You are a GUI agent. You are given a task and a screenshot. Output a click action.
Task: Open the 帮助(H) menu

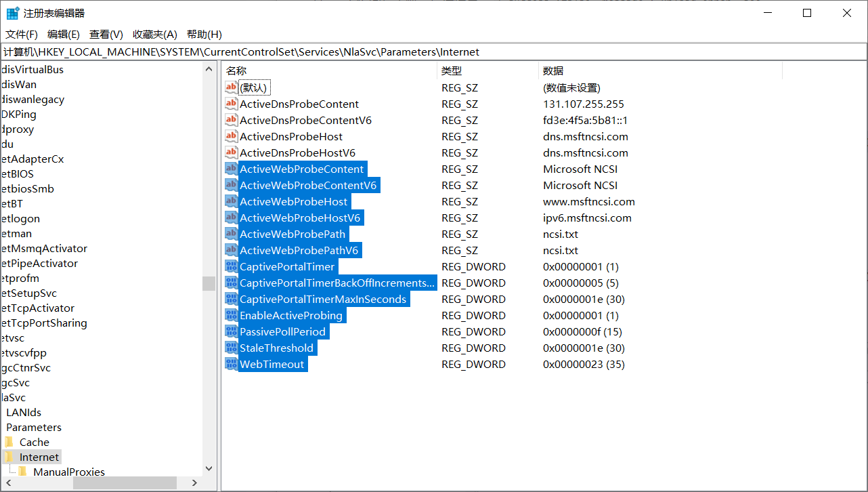pyautogui.click(x=204, y=34)
